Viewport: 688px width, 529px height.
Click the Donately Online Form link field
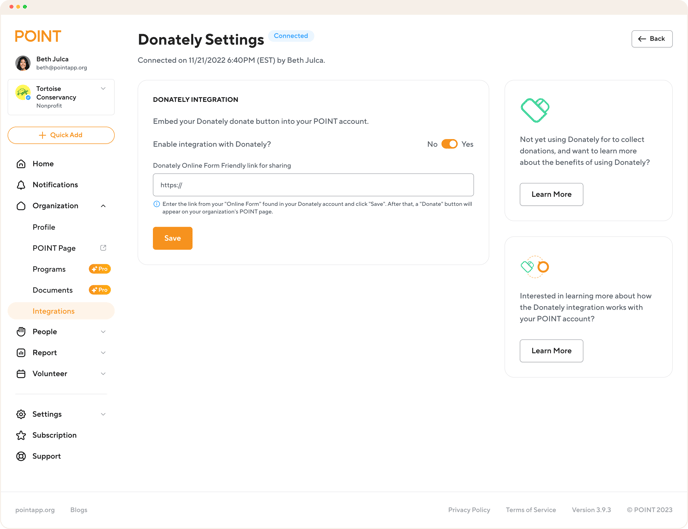pos(313,185)
